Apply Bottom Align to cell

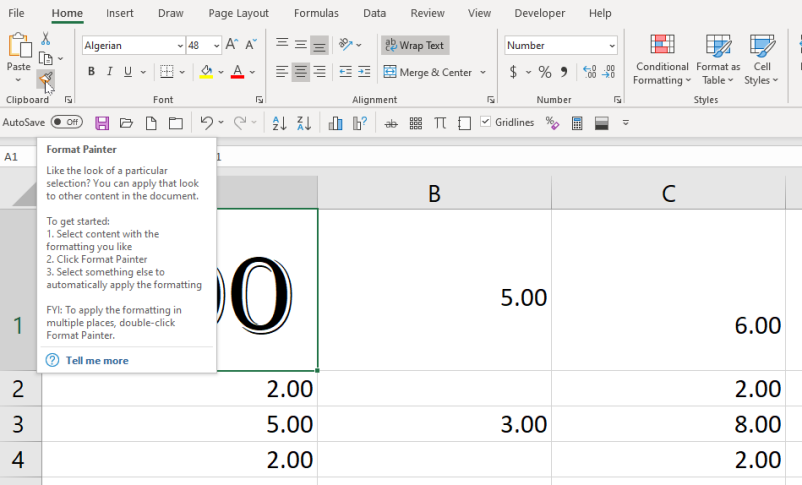pyautogui.click(x=319, y=46)
